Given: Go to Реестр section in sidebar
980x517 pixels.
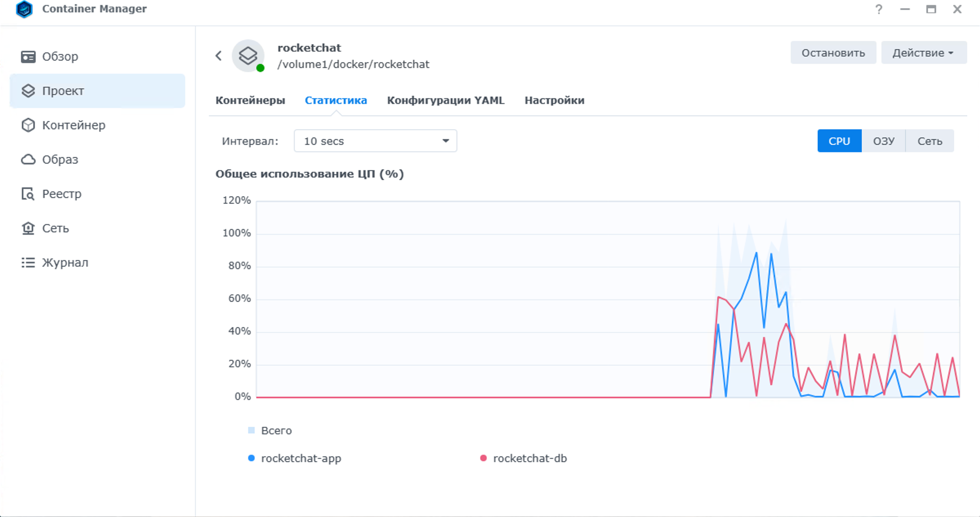Looking at the screenshot, I should point(97,194).
